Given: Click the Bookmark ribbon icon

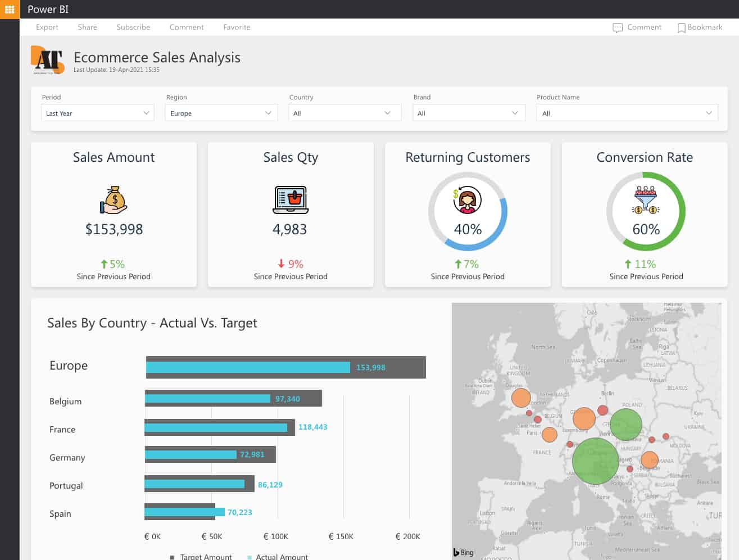Looking at the screenshot, I should pos(681,28).
